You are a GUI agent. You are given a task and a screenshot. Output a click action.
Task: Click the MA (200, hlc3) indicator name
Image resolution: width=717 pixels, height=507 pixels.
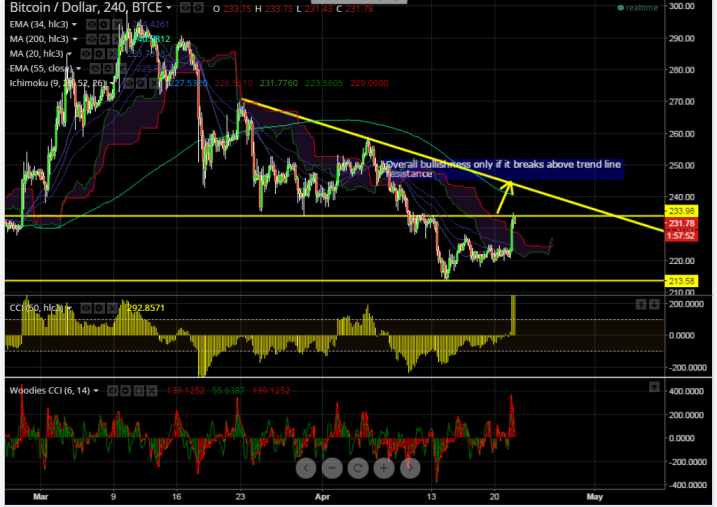coord(39,39)
